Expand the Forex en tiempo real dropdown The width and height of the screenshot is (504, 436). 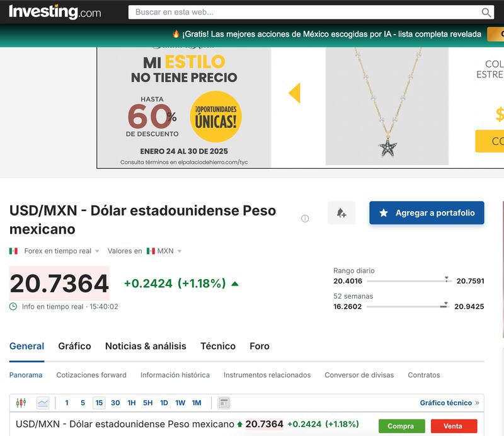pos(62,251)
